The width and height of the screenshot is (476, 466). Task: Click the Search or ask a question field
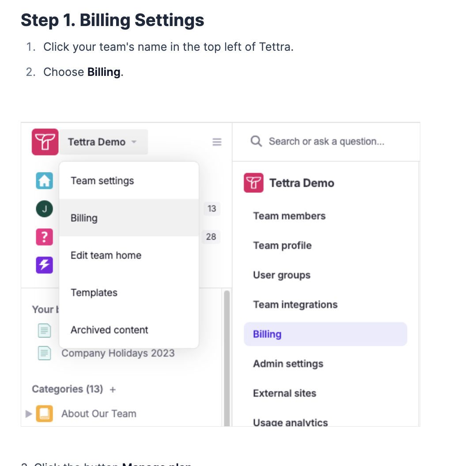pos(327,141)
